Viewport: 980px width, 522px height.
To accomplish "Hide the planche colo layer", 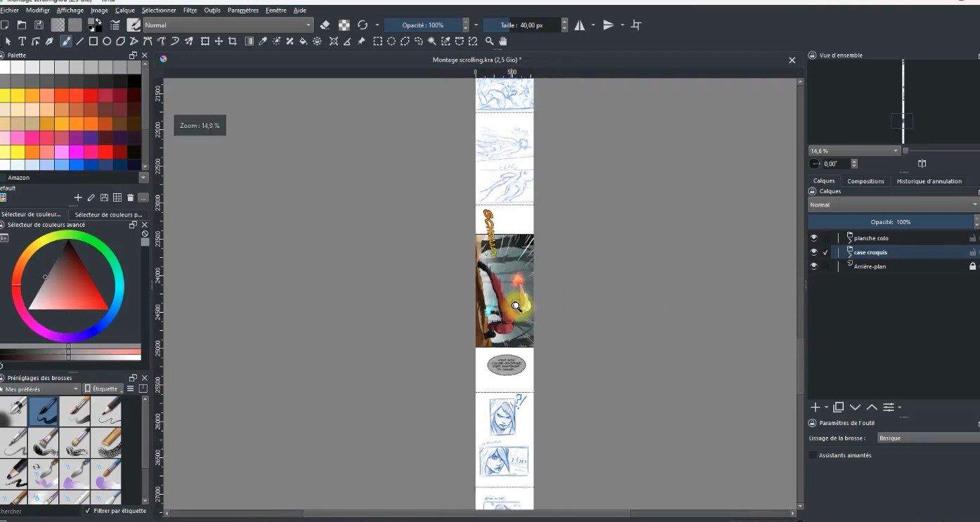I will [x=814, y=237].
